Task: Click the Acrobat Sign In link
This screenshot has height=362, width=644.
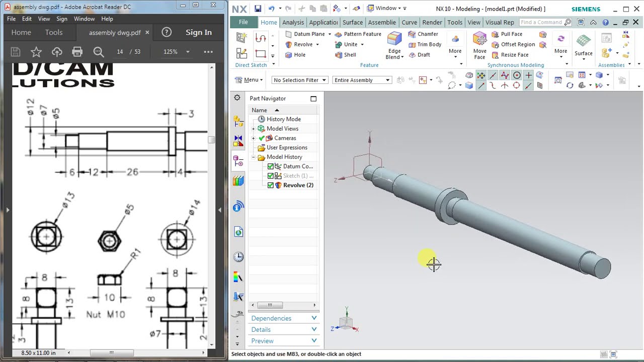Action: 199,32
